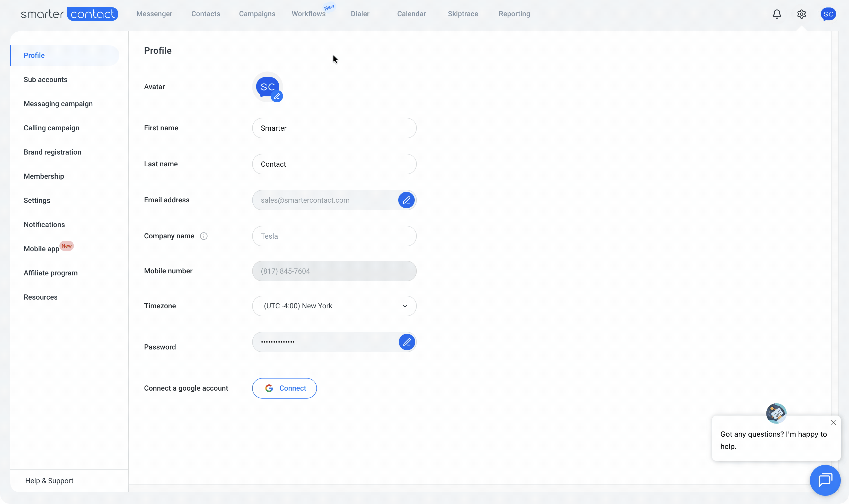
Task: Close the chat help popup
Action: tap(833, 423)
